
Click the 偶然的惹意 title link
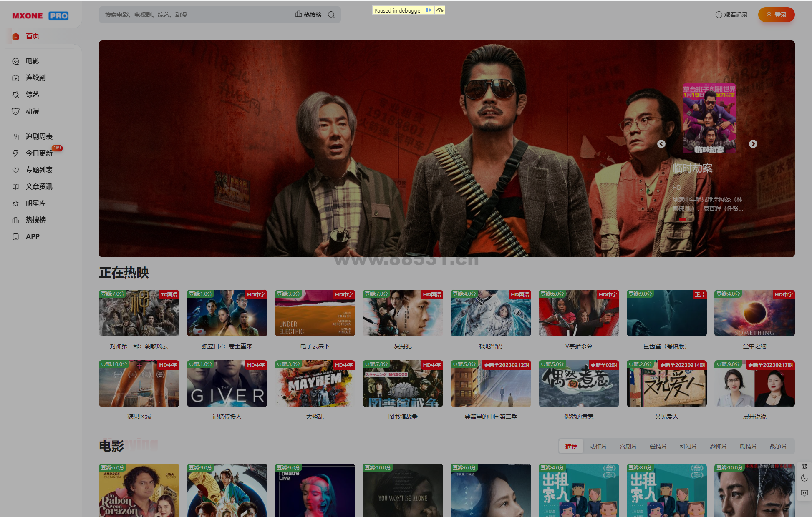coord(579,417)
